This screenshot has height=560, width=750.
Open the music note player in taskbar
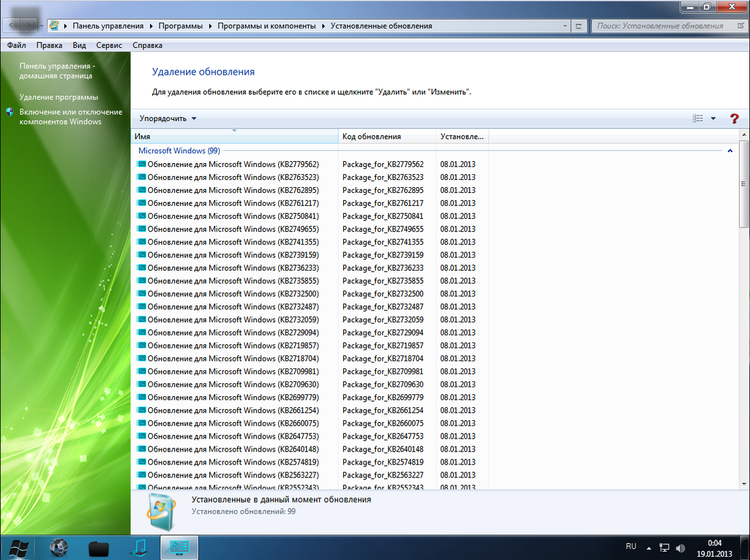pos(139,548)
